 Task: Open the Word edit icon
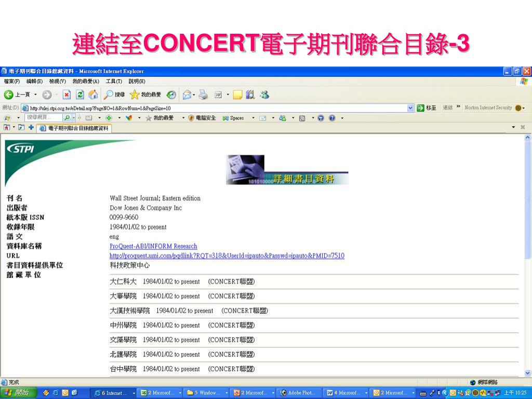coord(218,95)
